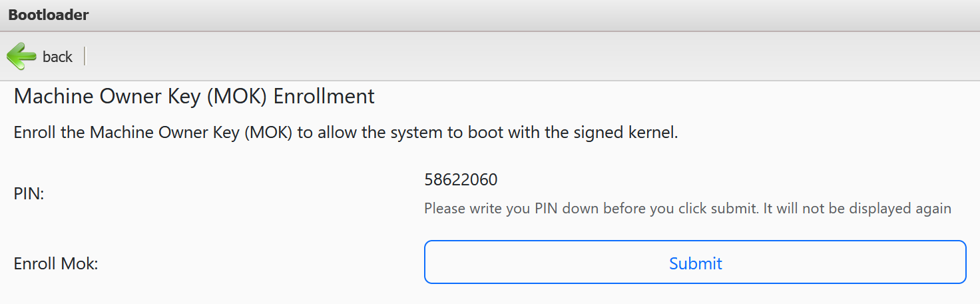Click the '(MOK)' abbreviation in the description
The width and height of the screenshot is (980, 304).
tap(269, 133)
